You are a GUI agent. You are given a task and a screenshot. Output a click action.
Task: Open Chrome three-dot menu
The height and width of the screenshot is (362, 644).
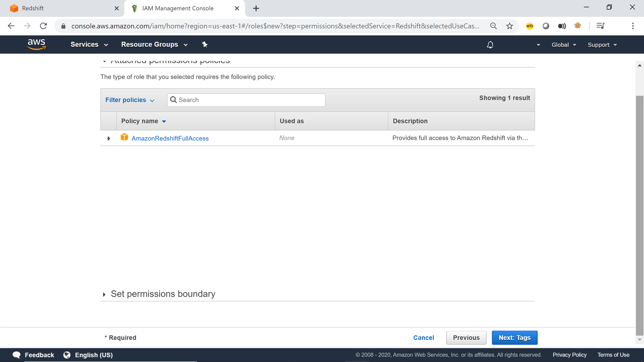(633, 26)
